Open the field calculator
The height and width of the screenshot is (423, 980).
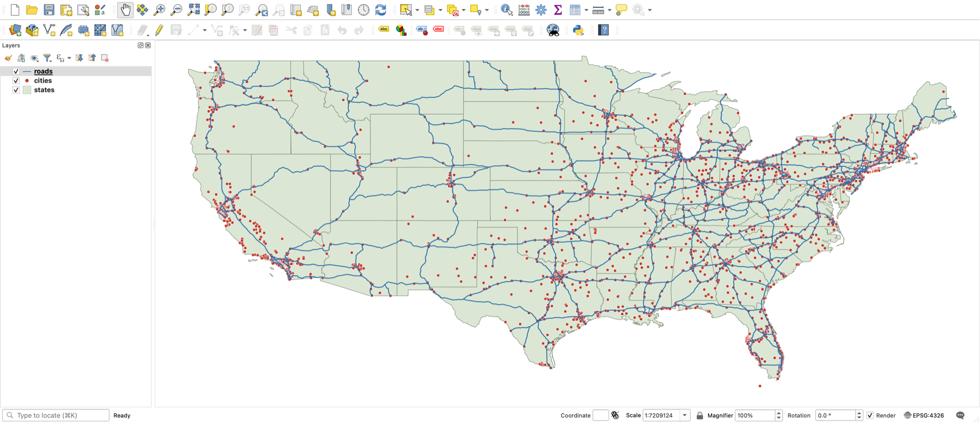tap(524, 10)
